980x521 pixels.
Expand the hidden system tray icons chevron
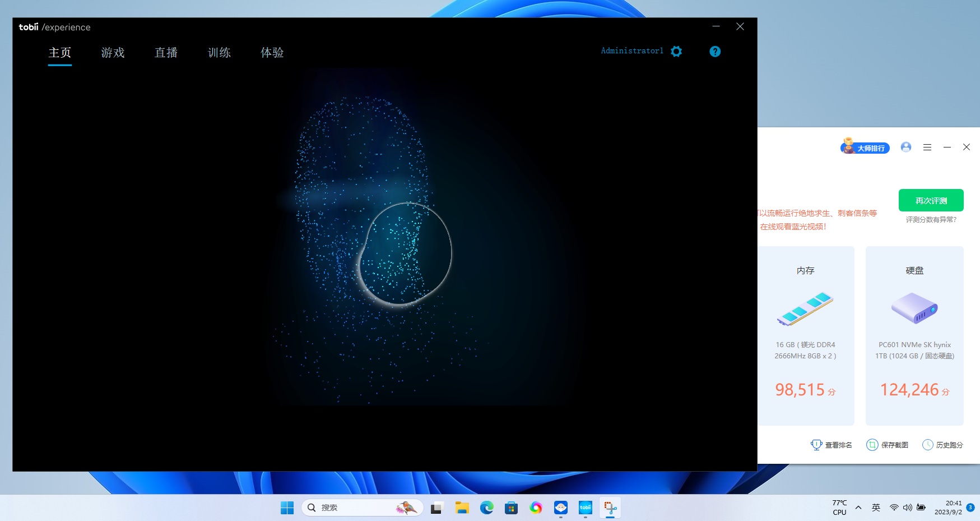858,508
